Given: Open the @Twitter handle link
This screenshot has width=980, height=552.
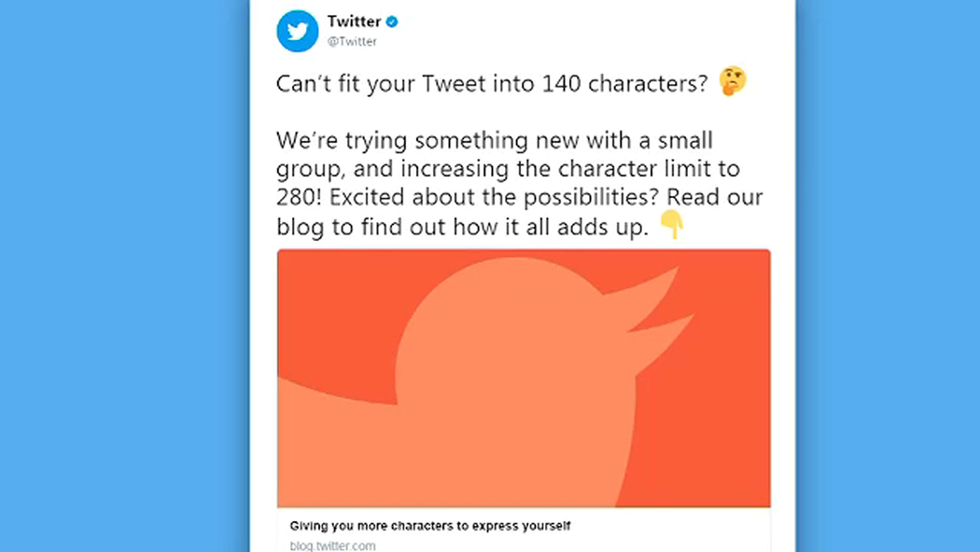Looking at the screenshot, I should (352, 41).
